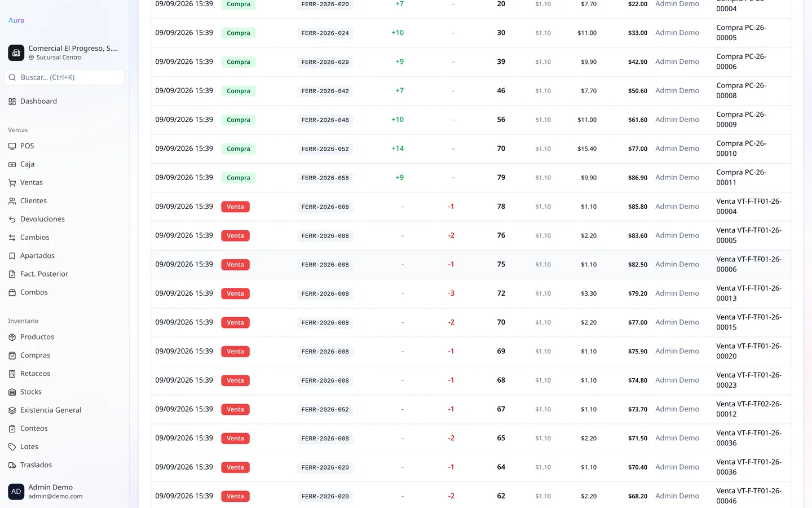Click the +14 quantity entry
812x508 pixels.
coord(398,148)
